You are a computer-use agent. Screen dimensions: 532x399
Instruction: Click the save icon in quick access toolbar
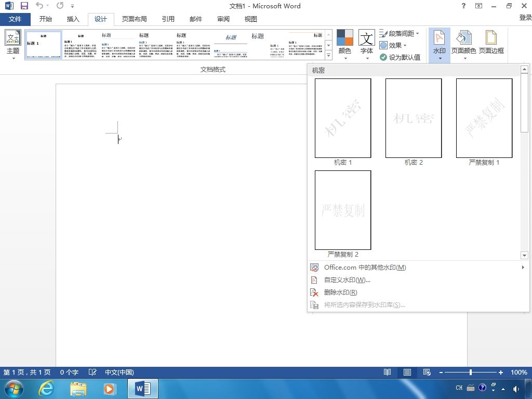[x=24, y=6]
